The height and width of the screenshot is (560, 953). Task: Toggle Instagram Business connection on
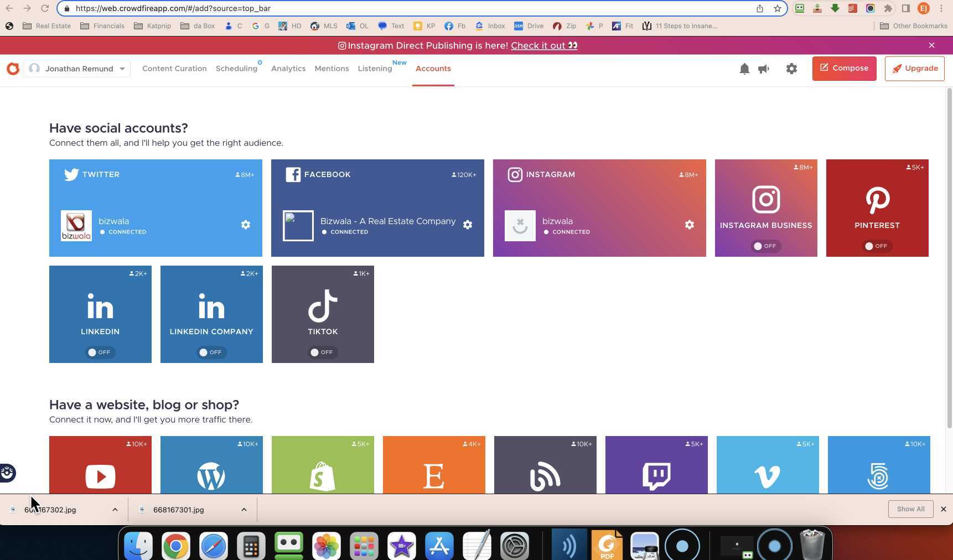(x=766, y=246)
